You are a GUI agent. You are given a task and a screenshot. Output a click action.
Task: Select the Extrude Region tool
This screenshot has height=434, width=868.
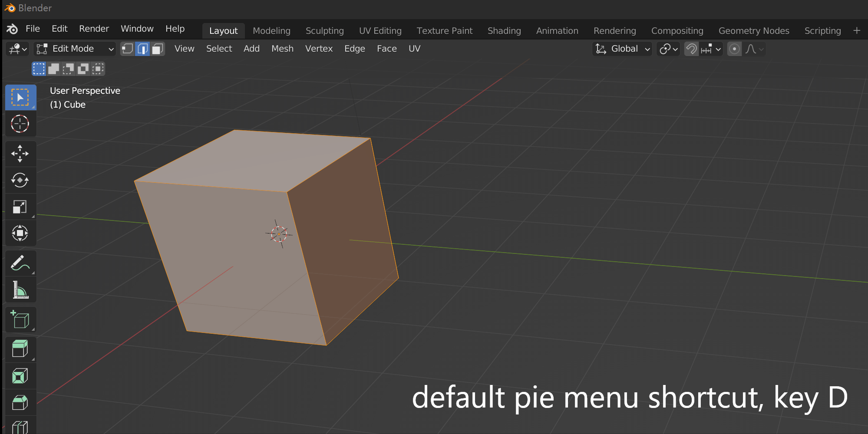(x=20, y=349)
